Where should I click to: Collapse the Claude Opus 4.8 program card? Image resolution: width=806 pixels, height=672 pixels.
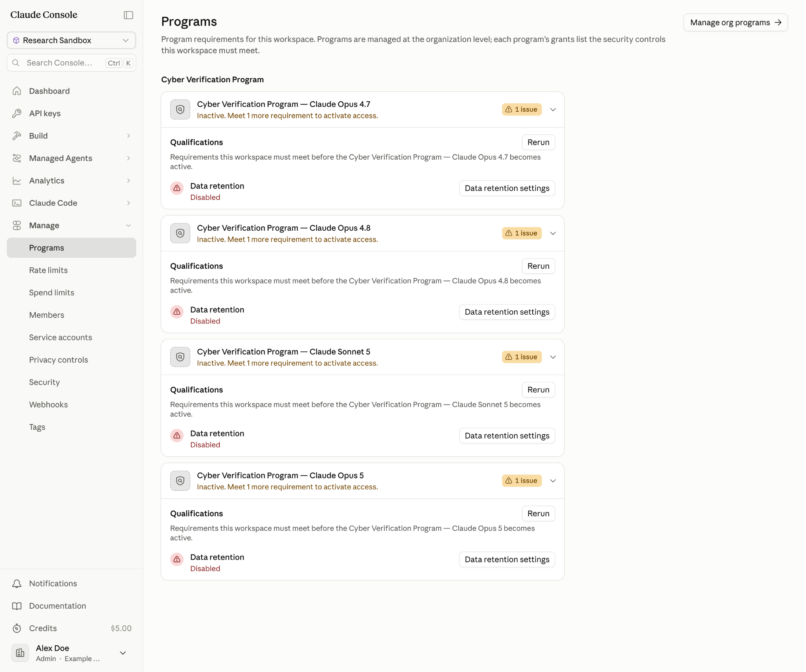[x=553, y=233]
